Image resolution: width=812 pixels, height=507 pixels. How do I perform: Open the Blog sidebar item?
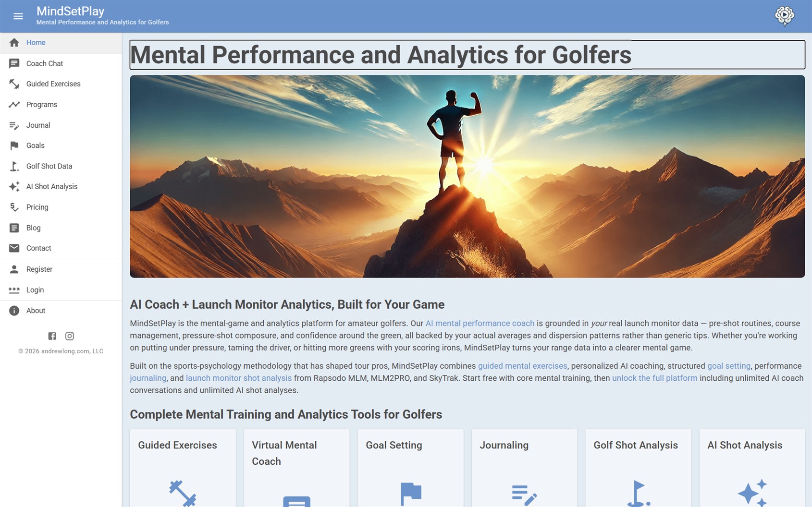tap(61, 228)
